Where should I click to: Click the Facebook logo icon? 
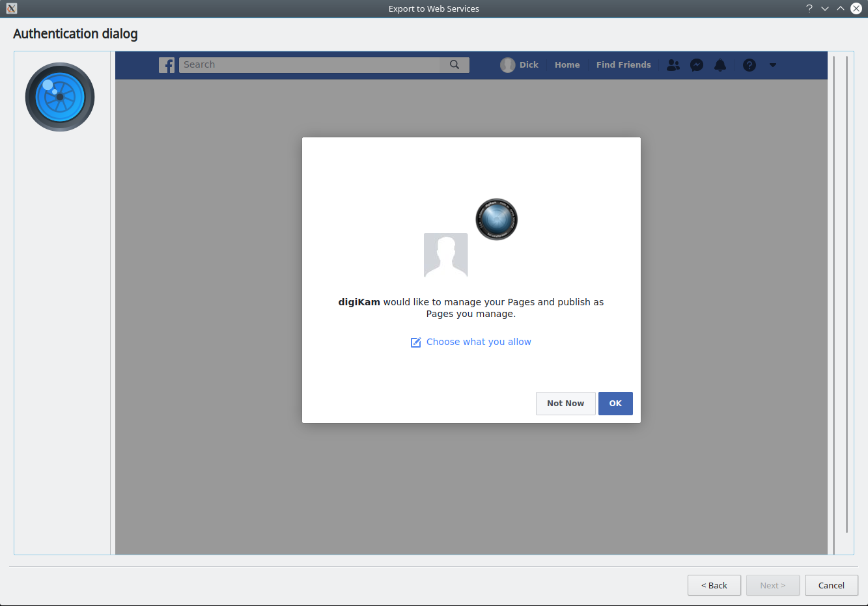pos(167,65)
